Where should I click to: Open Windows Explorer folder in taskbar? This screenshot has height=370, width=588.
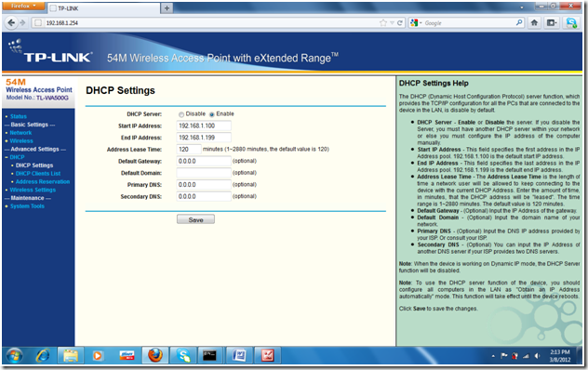click(71, 355)
